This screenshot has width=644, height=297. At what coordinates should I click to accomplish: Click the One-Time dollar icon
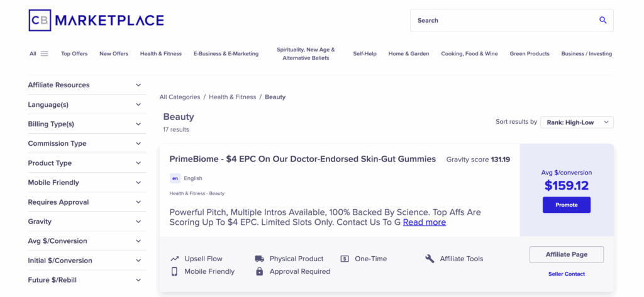[345, 259]
